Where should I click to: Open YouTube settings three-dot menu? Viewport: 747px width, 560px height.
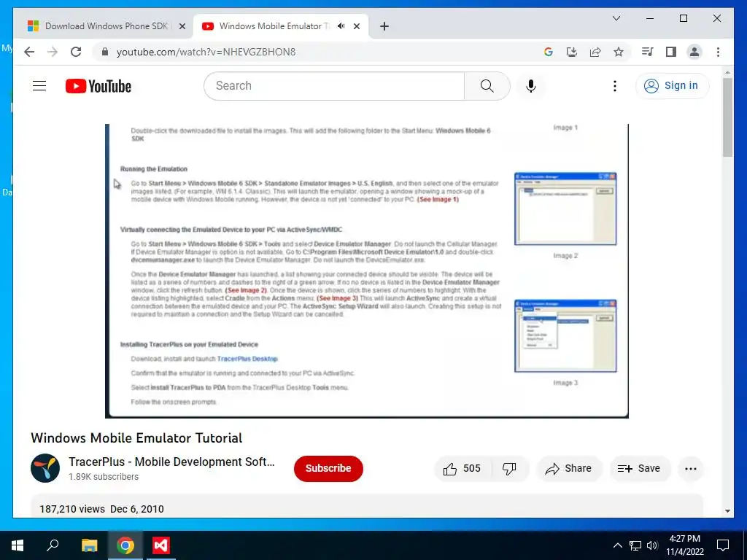point(614,86)
